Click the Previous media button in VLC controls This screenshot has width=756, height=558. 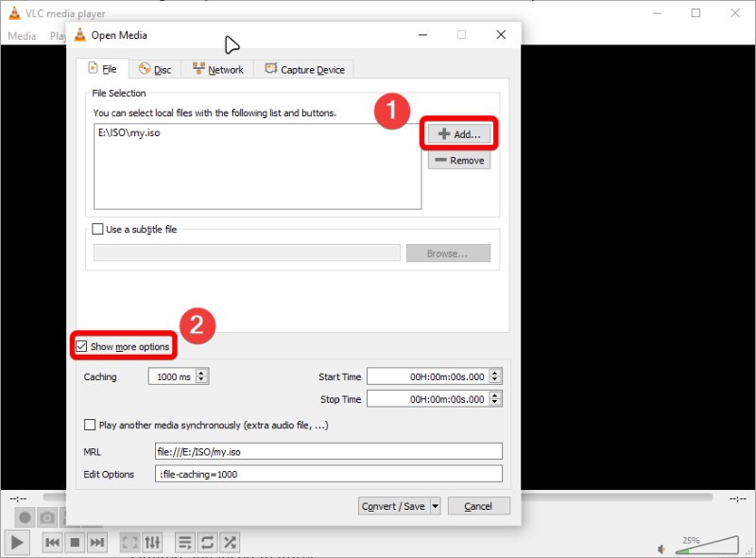(x=52, y=542)
